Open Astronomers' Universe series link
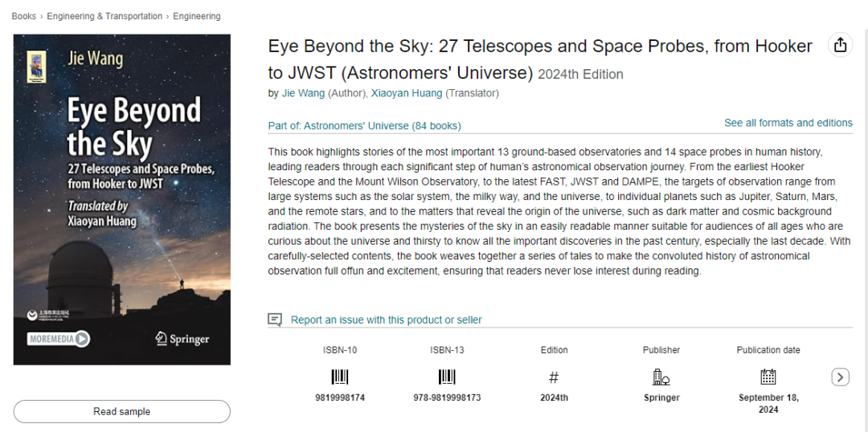 364,126
